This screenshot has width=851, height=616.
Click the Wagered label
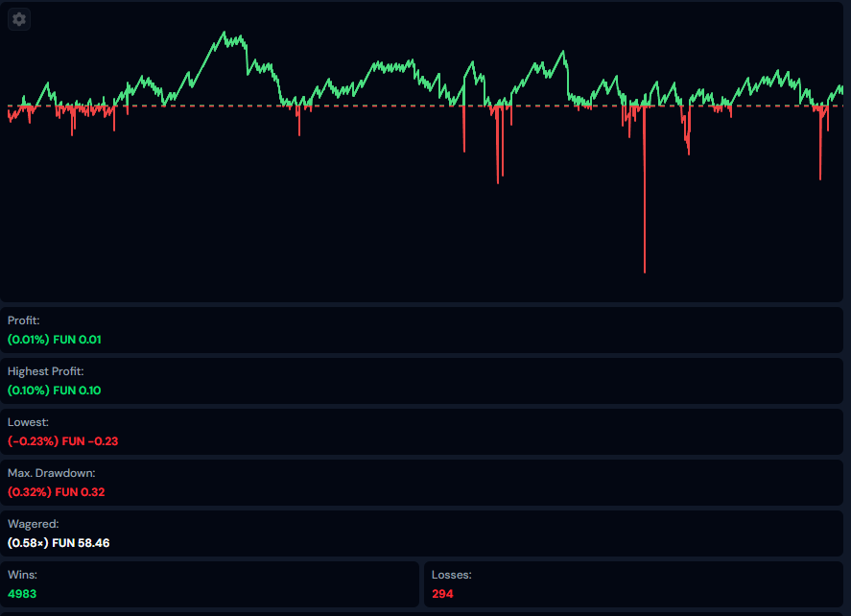(x=34, y=524)
